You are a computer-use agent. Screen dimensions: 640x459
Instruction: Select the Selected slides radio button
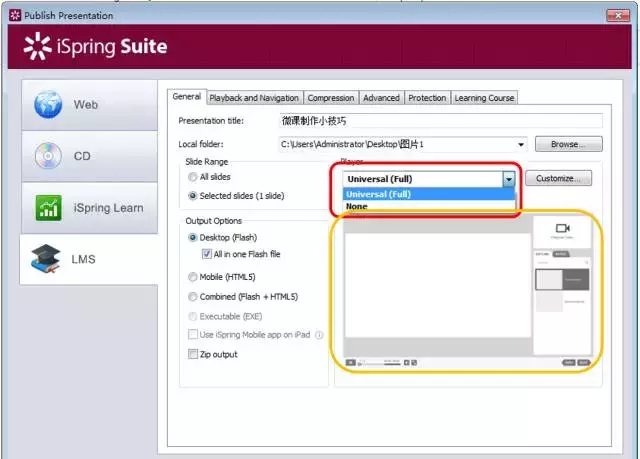tap(192, 196)
